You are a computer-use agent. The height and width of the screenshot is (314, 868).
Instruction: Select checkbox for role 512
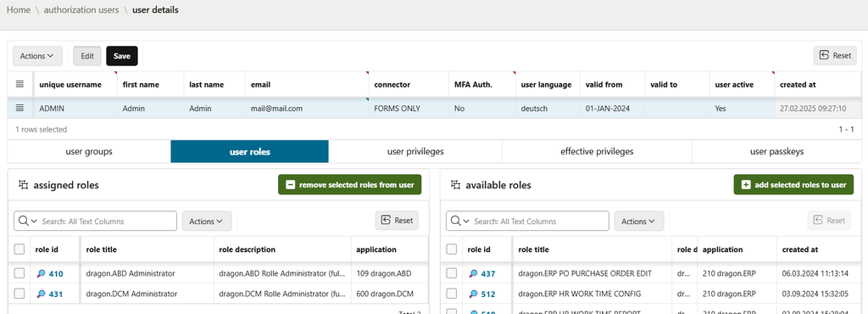tap(452, 294)
